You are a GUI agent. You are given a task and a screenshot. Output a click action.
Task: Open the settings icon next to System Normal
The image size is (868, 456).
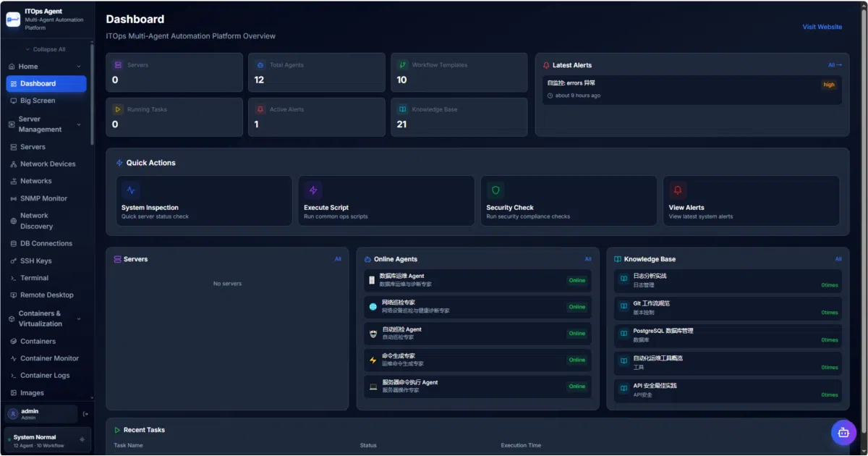click(82, 439)
